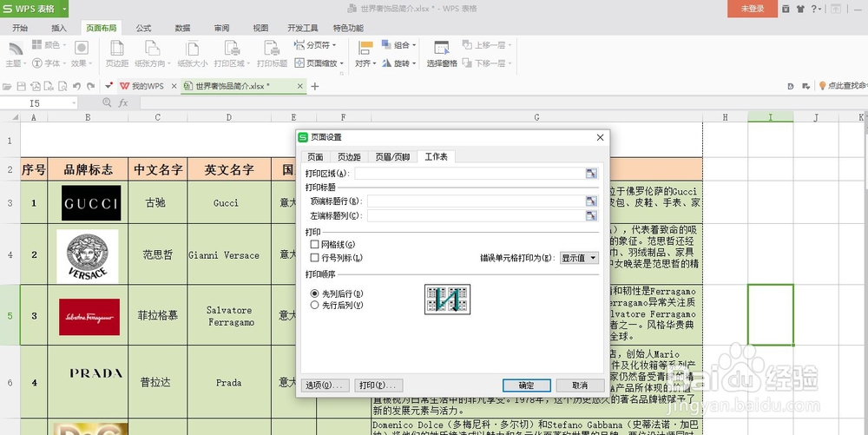Click the 打印区域 input field
Screen dimensions: 868x435
click(x=470, y=174)
